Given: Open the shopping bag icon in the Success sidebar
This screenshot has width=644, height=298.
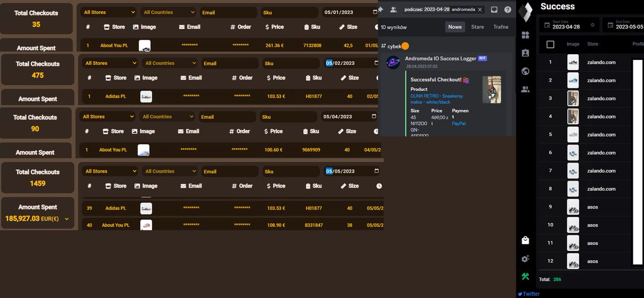Looking at the screenshot, I should click(x=525, y=241).
